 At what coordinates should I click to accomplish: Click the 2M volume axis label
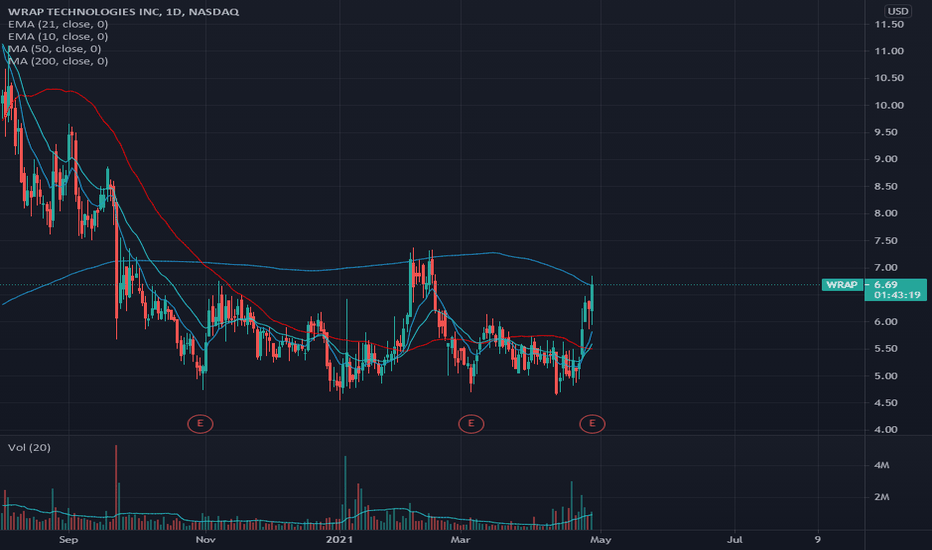[881, 496]
